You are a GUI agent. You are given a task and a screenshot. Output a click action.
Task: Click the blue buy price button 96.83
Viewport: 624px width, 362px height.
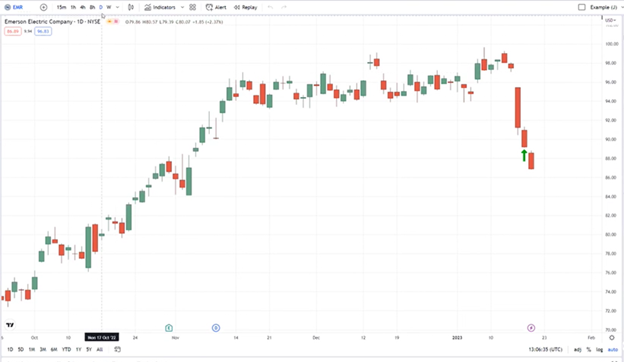coord(43,31)
